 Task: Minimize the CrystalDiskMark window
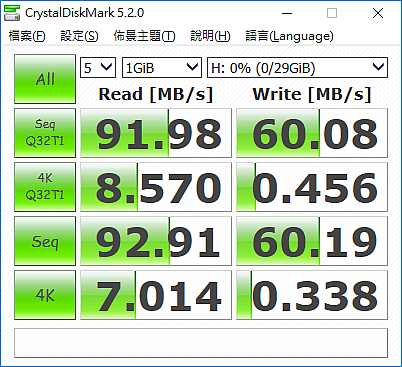(x=287, y=13)
